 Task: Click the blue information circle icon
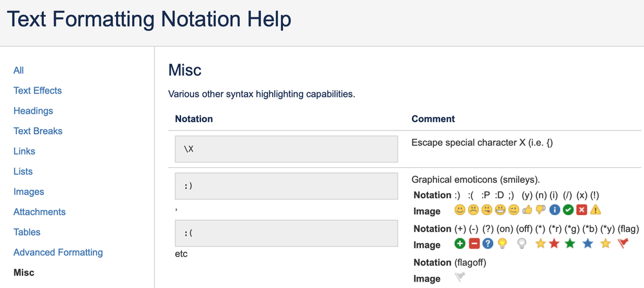click(x=554, y=211)
